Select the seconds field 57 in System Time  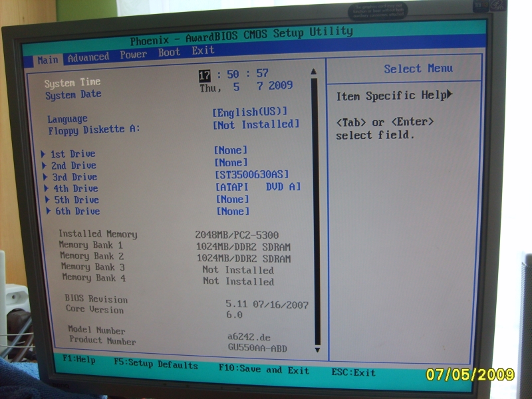click(262, 73)
